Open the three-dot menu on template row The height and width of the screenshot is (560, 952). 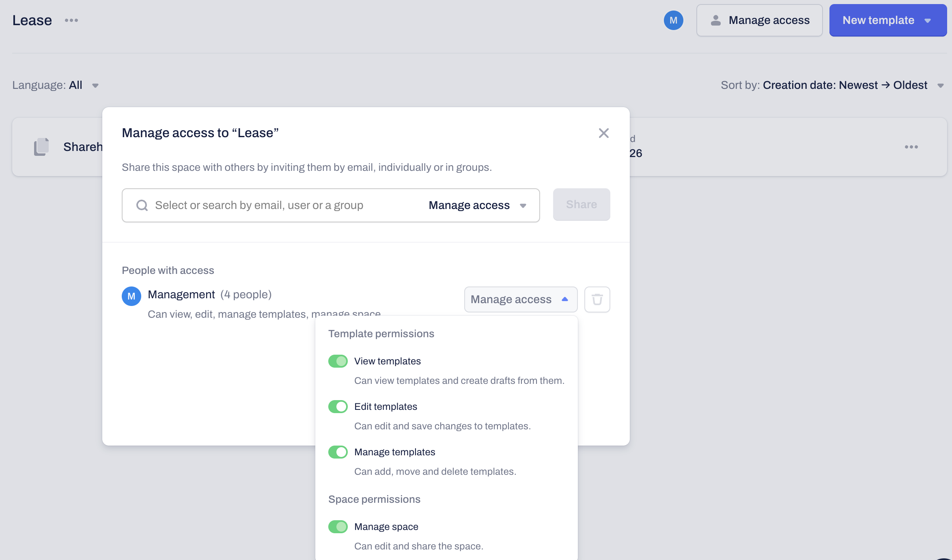[x=911, y=147]
